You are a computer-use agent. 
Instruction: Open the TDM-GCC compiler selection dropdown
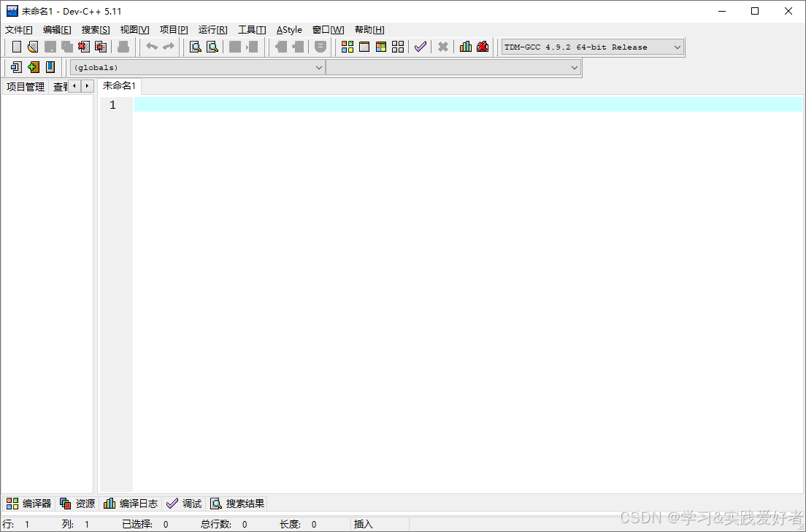pos(675,47)
